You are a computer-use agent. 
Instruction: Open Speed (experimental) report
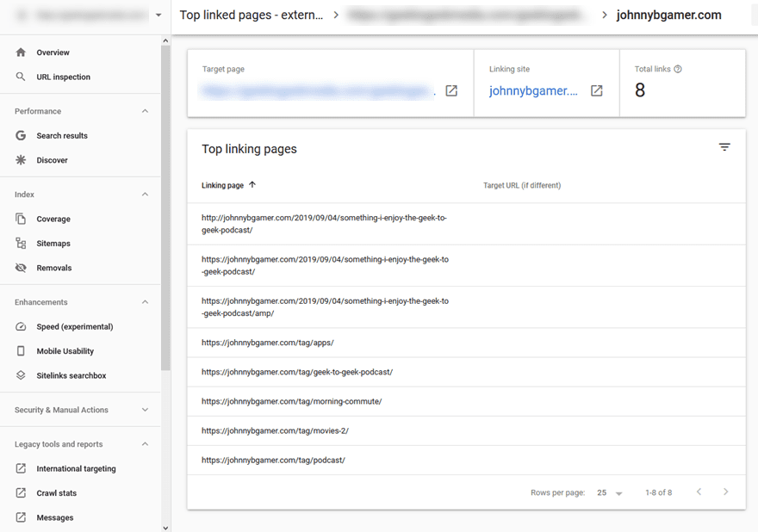pos(74,327)
